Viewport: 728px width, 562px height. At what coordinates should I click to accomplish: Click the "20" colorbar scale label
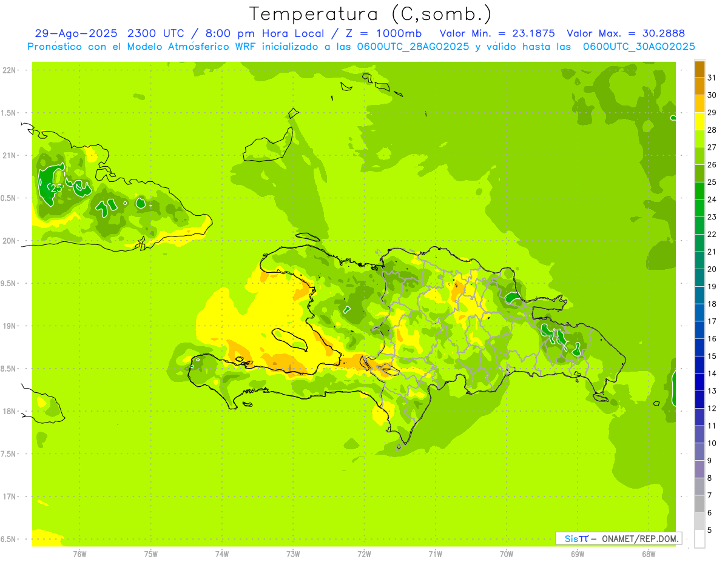tap(712, 269)
